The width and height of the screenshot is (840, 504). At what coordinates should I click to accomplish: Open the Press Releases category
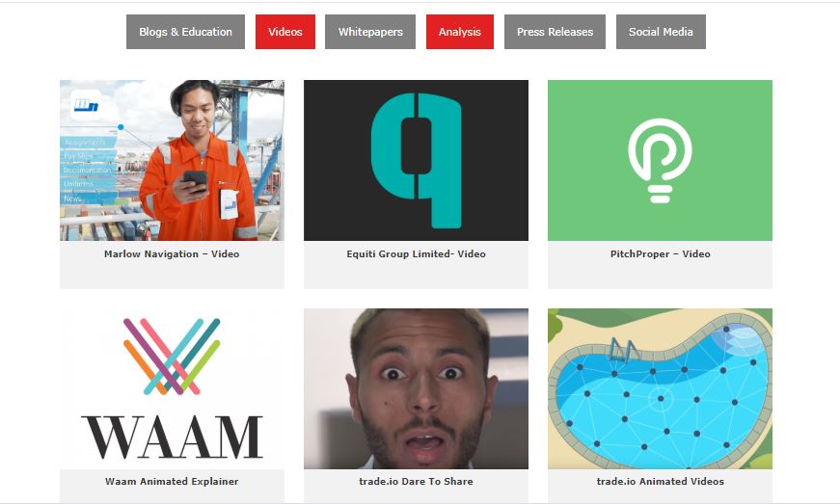pyautogui.click(x=555, y=32)
